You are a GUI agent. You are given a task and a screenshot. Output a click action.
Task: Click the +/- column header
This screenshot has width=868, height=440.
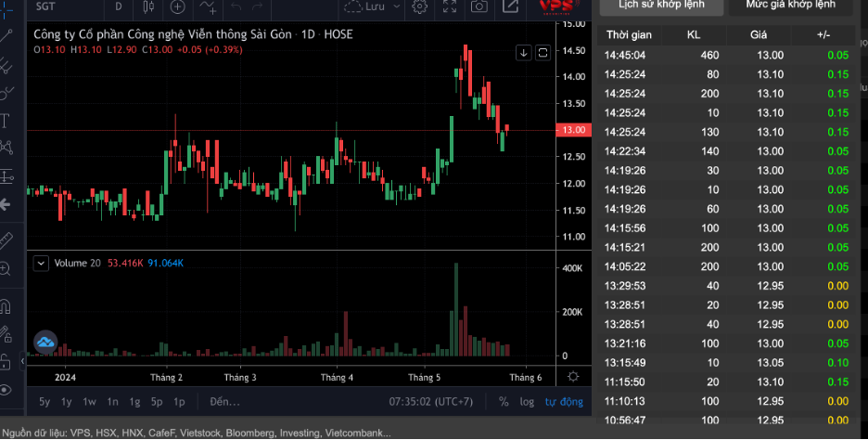(823, 35)
